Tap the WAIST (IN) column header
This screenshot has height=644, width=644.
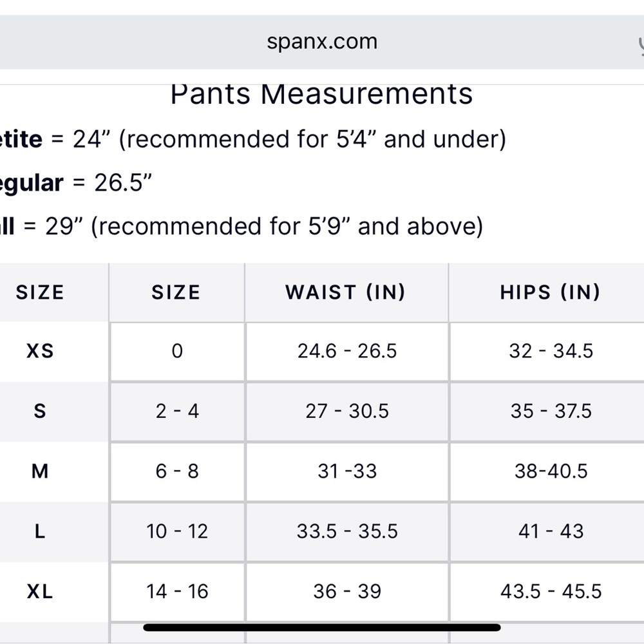[346, 292]
